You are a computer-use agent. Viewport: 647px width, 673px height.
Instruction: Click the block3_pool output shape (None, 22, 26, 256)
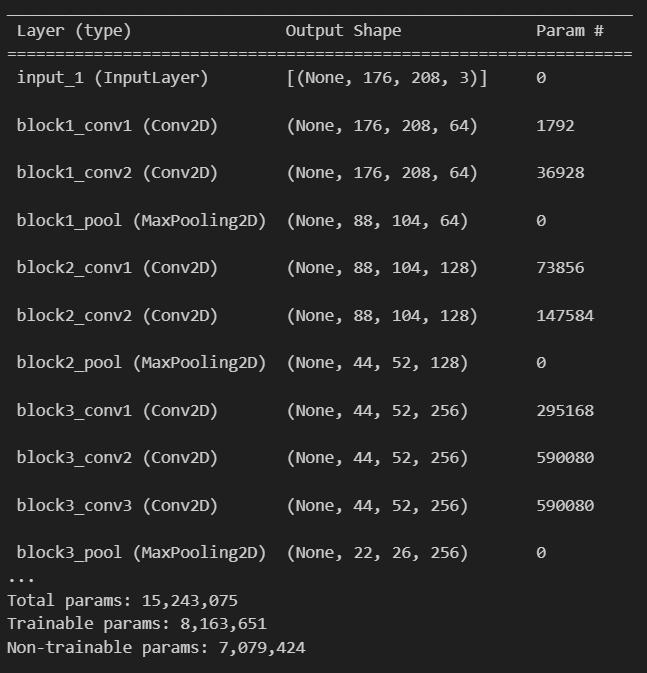click(377, 553)
